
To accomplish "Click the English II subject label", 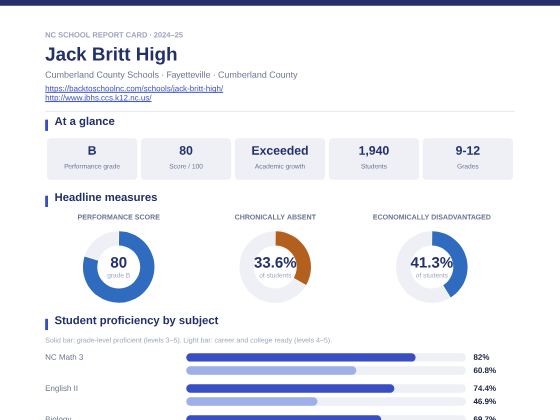I will 61,388.
